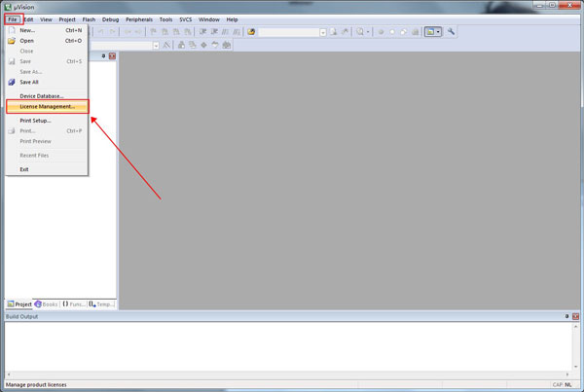584x392 pixels.
Task: Select License Management menu entry
Action: (47, 106)
